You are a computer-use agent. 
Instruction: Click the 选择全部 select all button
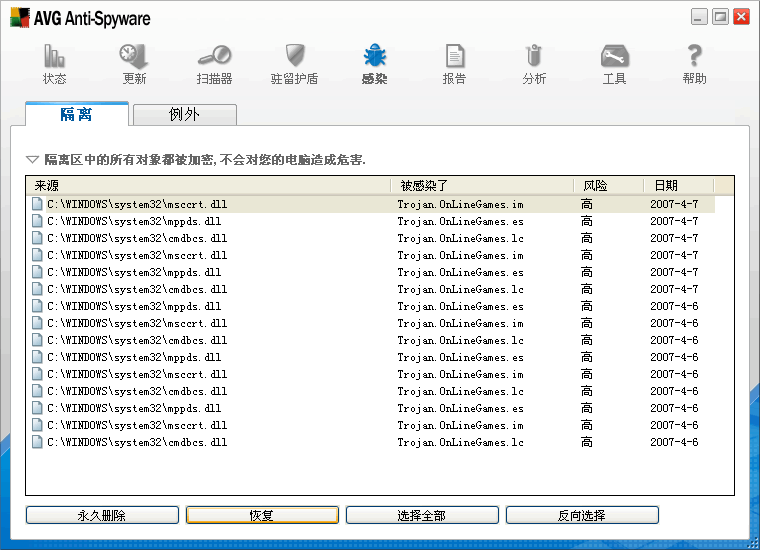pos(422,515)
